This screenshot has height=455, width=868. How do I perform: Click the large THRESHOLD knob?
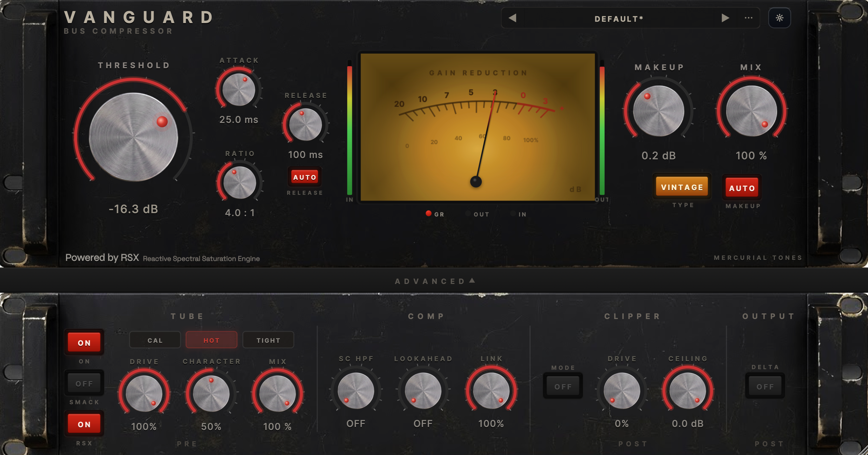(x=134, y=137)
